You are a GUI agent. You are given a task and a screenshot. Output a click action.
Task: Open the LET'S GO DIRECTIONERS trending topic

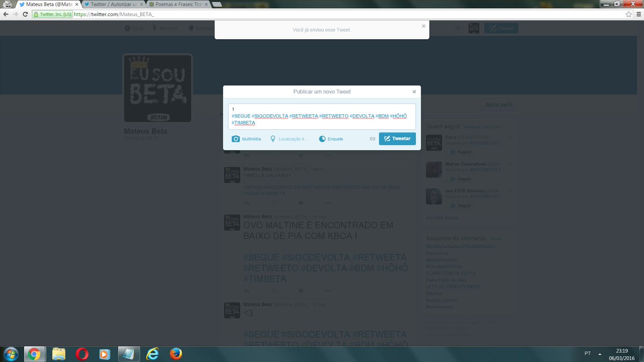[453, 287]
